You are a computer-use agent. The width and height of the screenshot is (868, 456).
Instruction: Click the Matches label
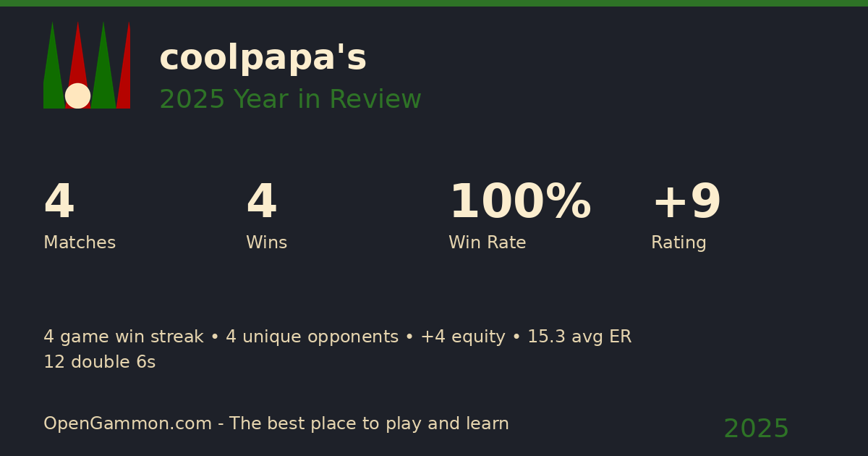80,243
